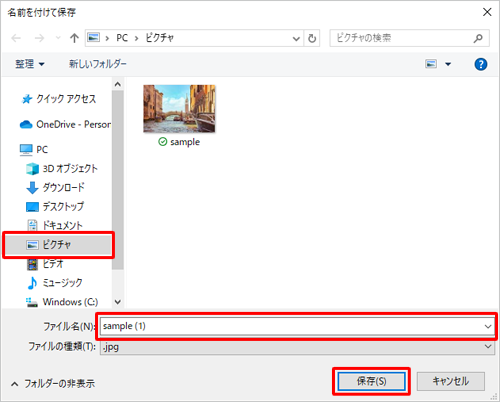Click the sample file name label
Viewport: 500px width, 402px height.
point(185,142)
